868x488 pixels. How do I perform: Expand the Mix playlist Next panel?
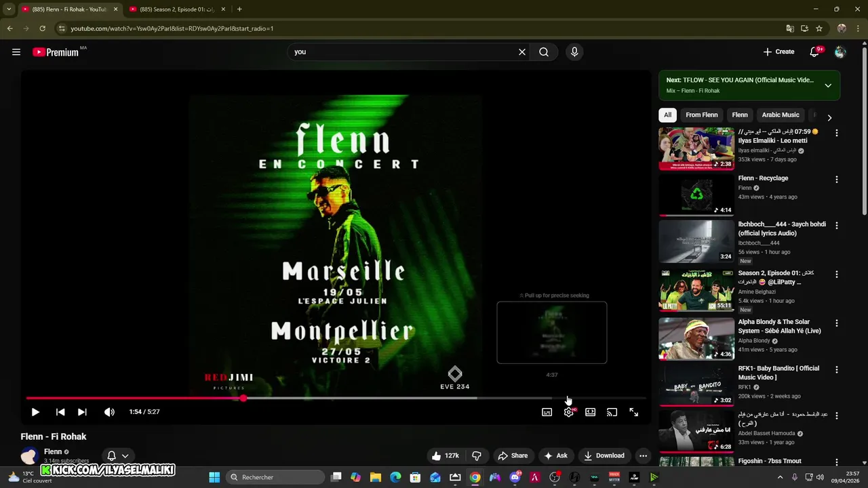[x=828, y=85]
